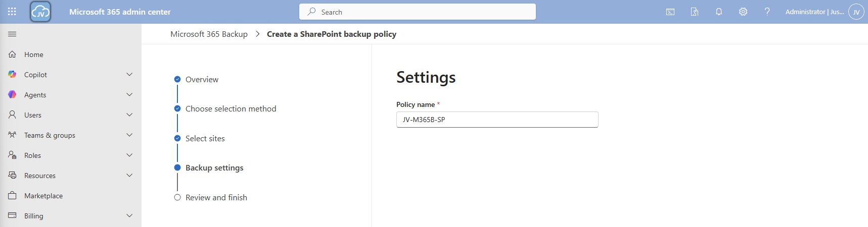Open the JV account avatar menu
Screen dimensions: 868x227
856,12
